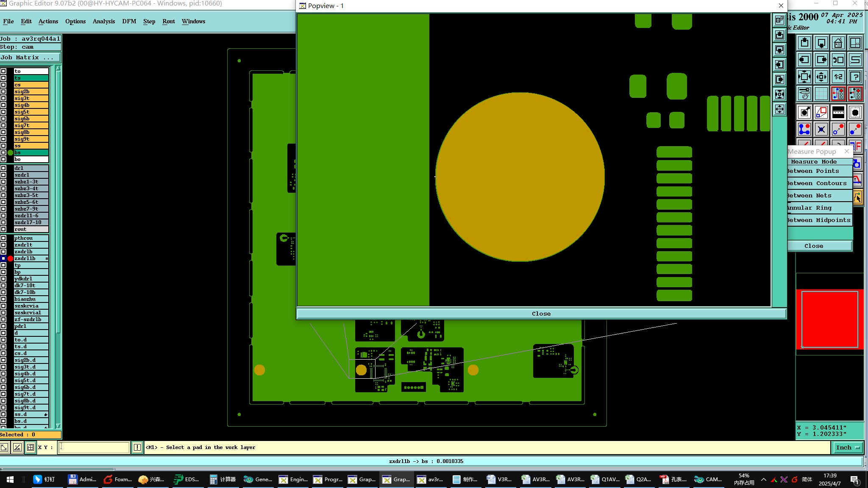
Task: Open the wrench and palette options icon
Action: click(x=804, y=94)
